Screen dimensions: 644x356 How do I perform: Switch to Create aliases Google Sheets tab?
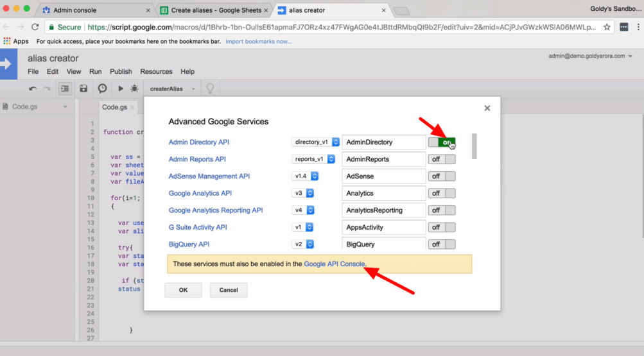[214, 10]
